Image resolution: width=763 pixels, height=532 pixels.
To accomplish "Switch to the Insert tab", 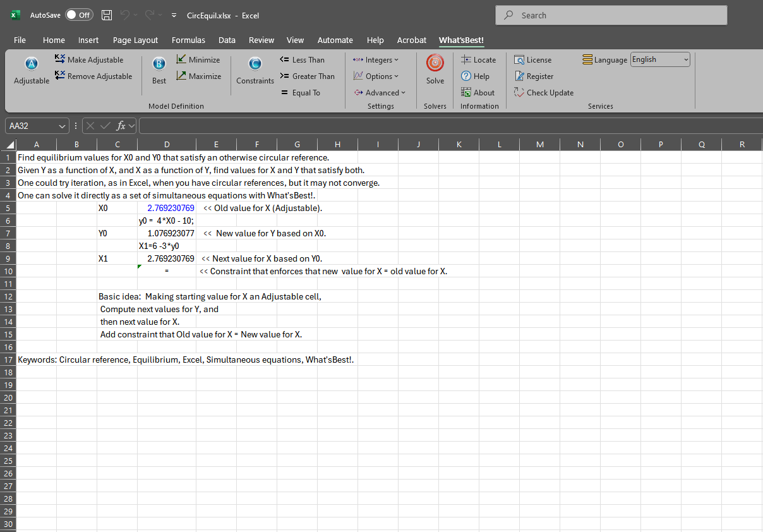I will point(88,40).
